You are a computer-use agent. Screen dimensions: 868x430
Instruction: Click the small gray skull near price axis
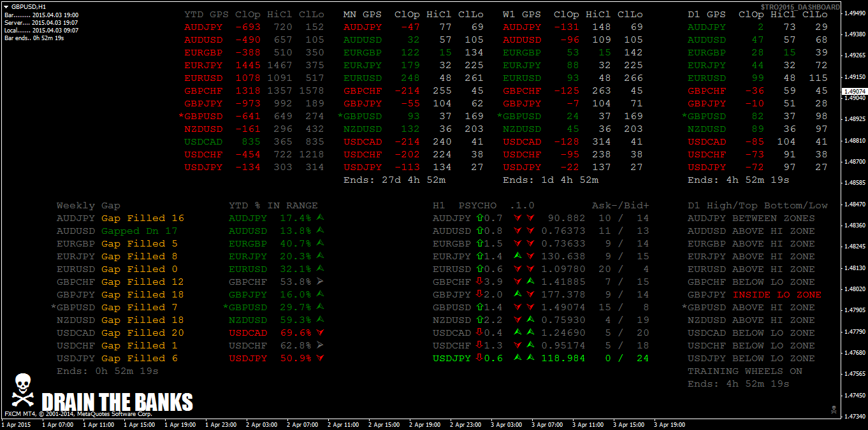832,409
